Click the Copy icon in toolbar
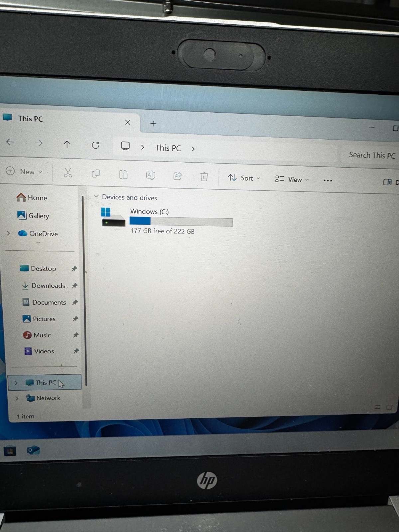Viewport: 399px width, 532px height. coord(96,174)
